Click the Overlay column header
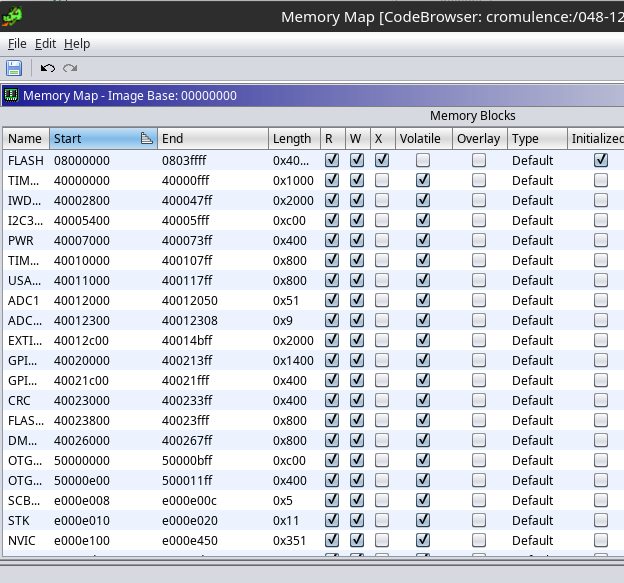Screen dimensions: 624x583 (480, 138)
